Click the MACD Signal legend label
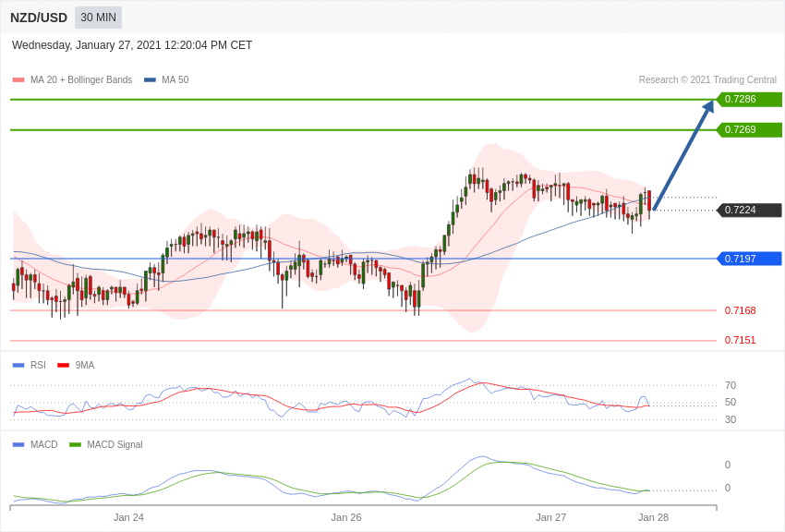Screen dimensions: 785x532 click(x=115, y=444)
